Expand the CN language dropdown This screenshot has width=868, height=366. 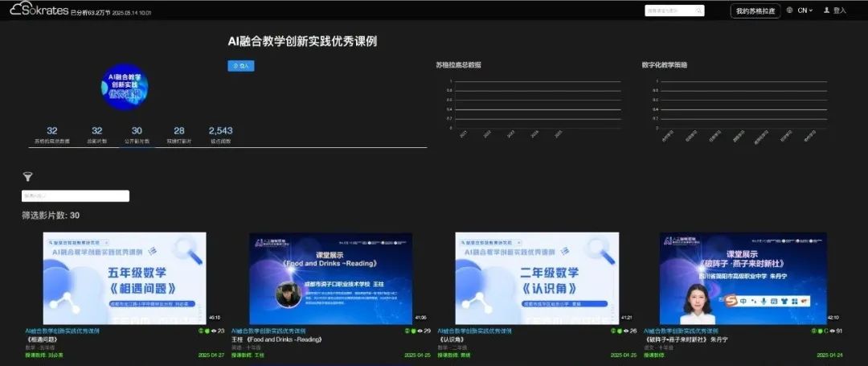(x=805, y=10)
